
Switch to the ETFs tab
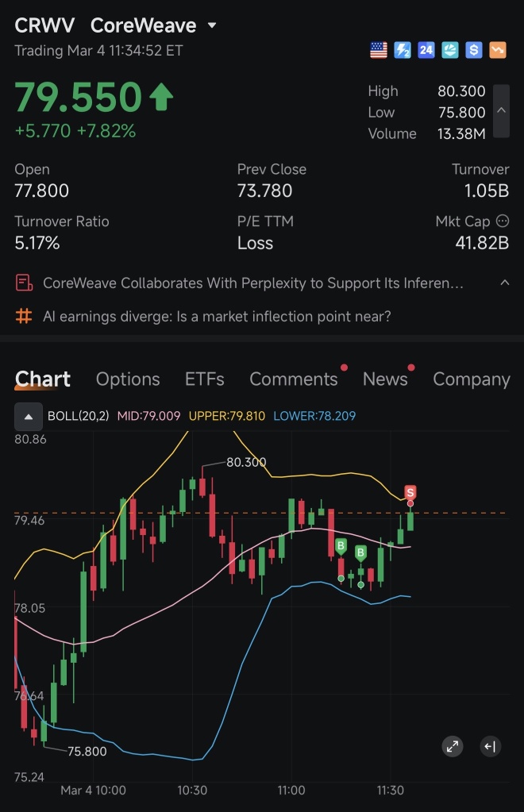click(205, 379)
